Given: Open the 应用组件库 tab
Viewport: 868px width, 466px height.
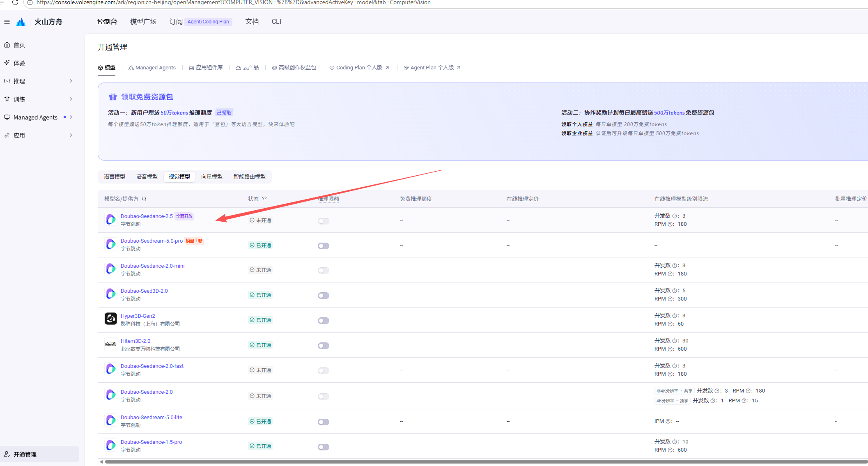Looking at the screenshot, I should tap(206, 68).
